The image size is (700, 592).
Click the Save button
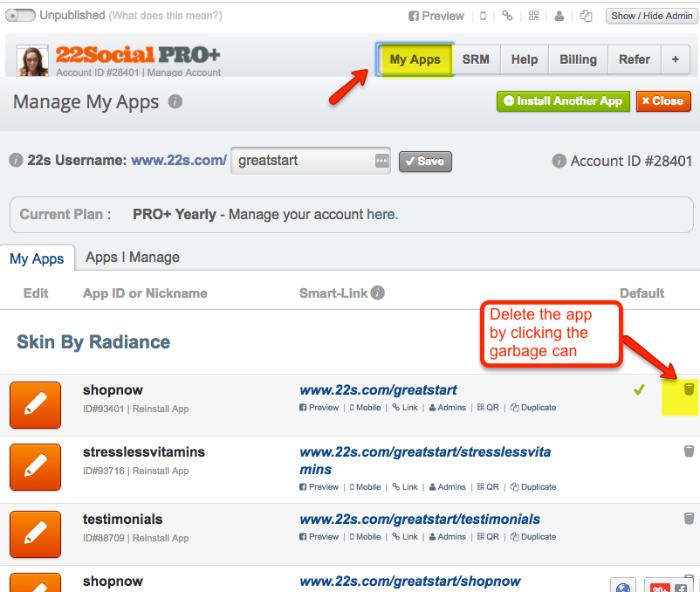pyautogui.click(x=425, y=162)
